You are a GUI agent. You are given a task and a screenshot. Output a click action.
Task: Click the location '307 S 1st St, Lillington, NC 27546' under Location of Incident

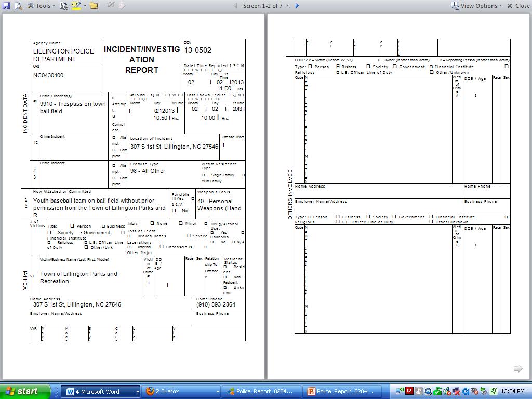click(174, 147)
